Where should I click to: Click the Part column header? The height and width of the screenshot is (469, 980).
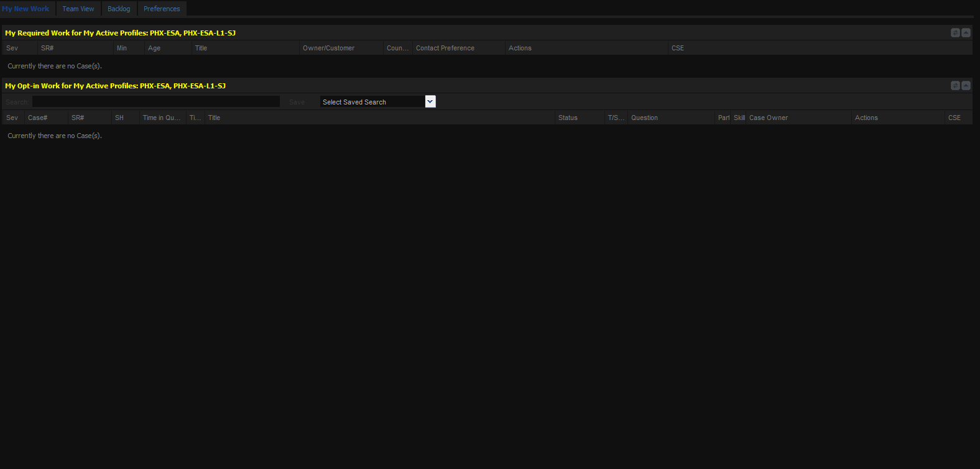[x=723, y=118]
